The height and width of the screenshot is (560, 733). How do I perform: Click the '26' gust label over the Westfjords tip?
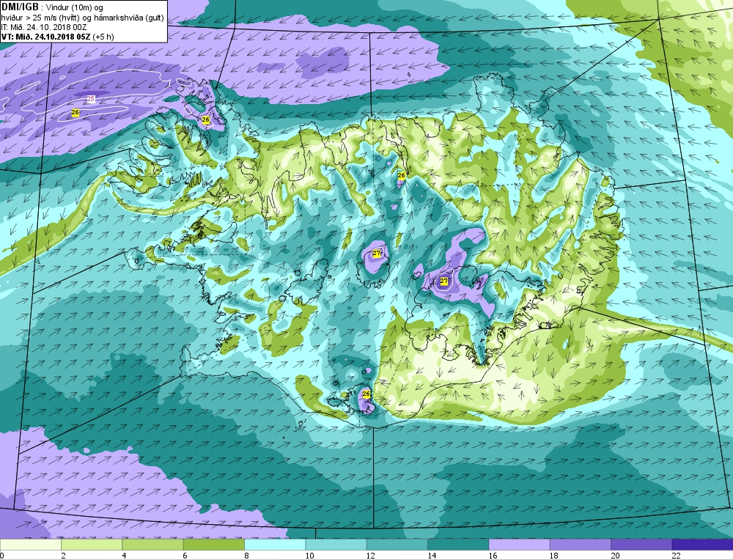(x=206, y=120)
